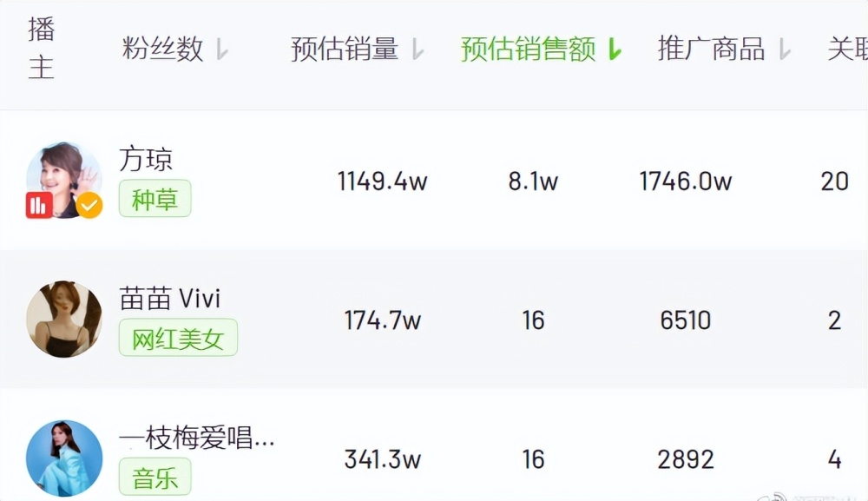Viewport: 868px width, 501px height.
Task: Select the 网红美女 category tag
Action: 178,338
